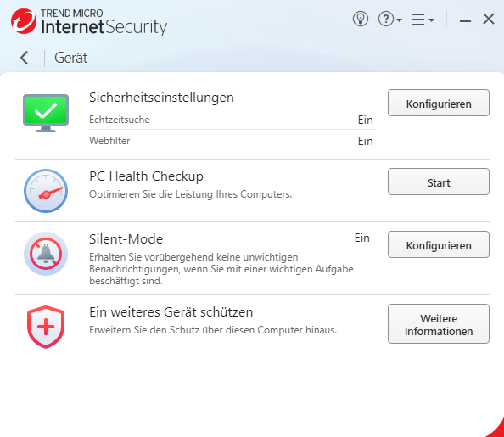Image resolution: width=504 pixels, height=437 pixels.
Task: Open the lightbulb tips icon
Action: (361, 19)
